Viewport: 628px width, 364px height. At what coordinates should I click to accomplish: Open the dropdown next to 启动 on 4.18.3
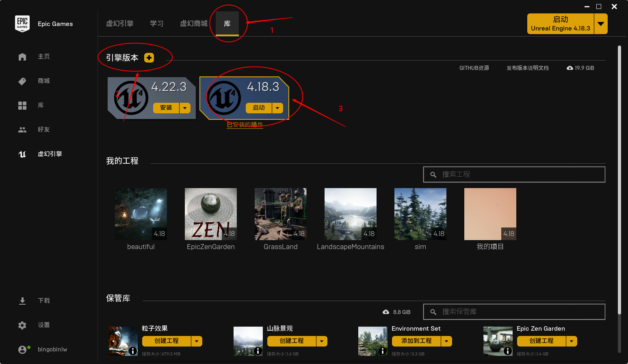coord(277,108)
